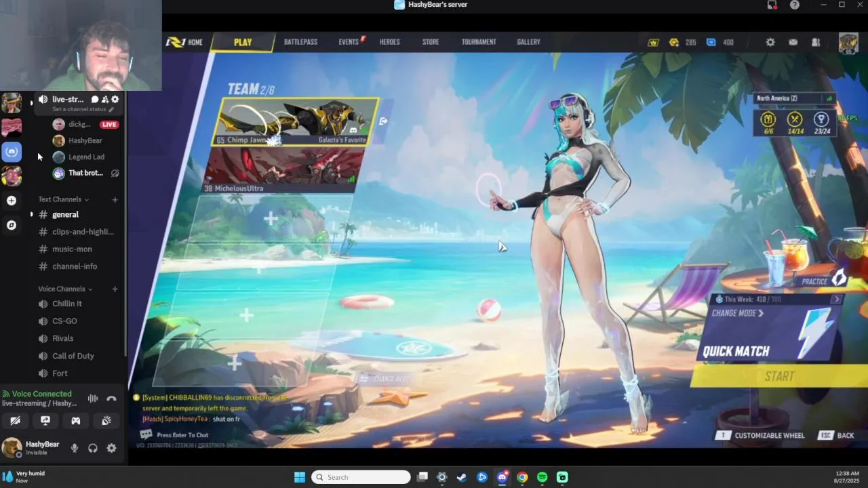Open the GALLERY tab
Viewport: 868px width, 488px height.
pyautogui.click(x=528, y=42)
